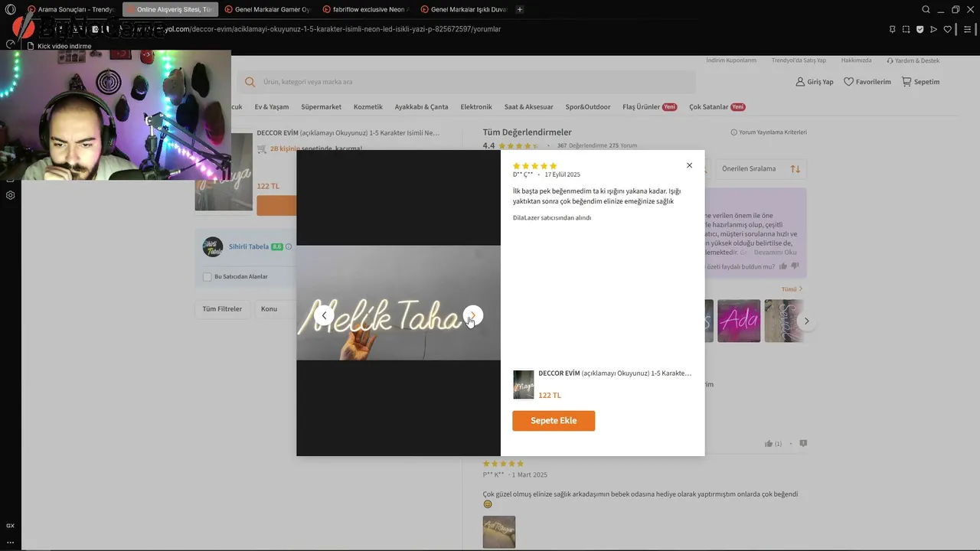980x551 pixels.
Task: Open the Opera sidebar settings gear
Action: click(10, 195)
